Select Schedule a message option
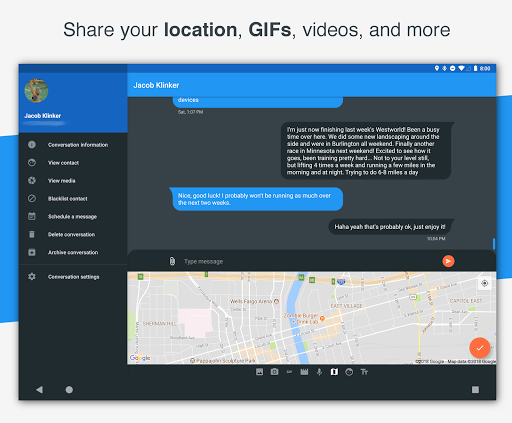512x423 pixels. point(73,217)
